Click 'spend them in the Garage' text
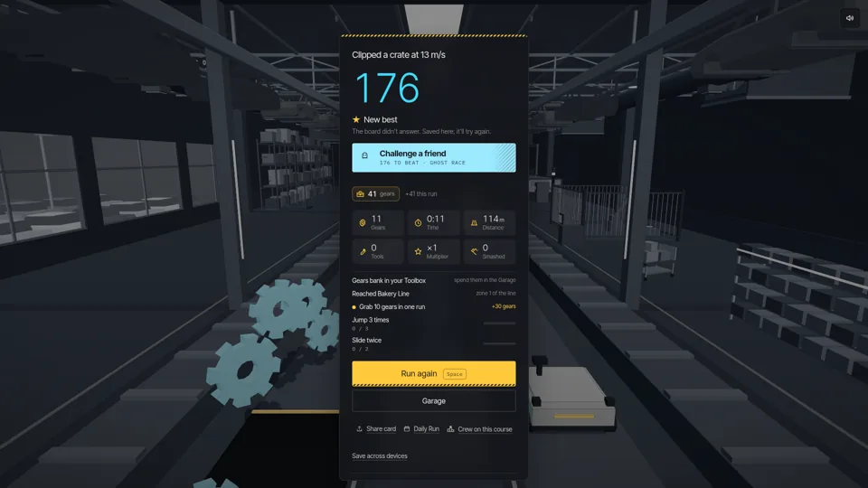The image size is (868, 488). click(485, 280)
